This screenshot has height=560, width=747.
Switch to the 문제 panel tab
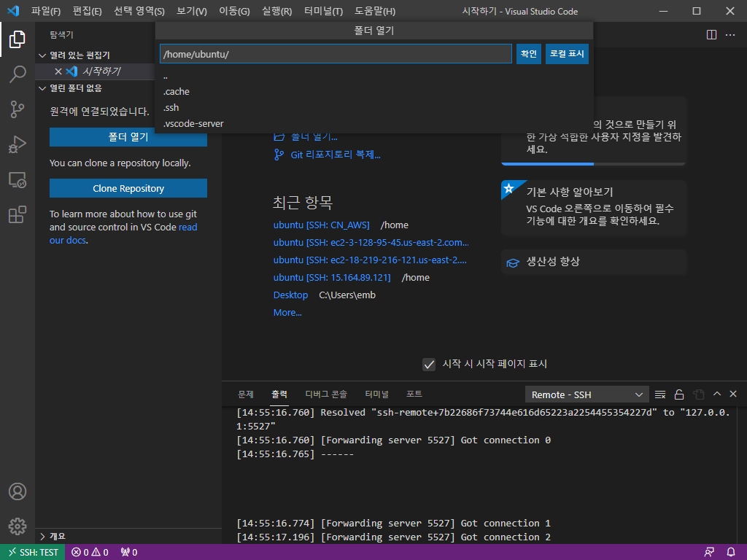tap(246, 394)
